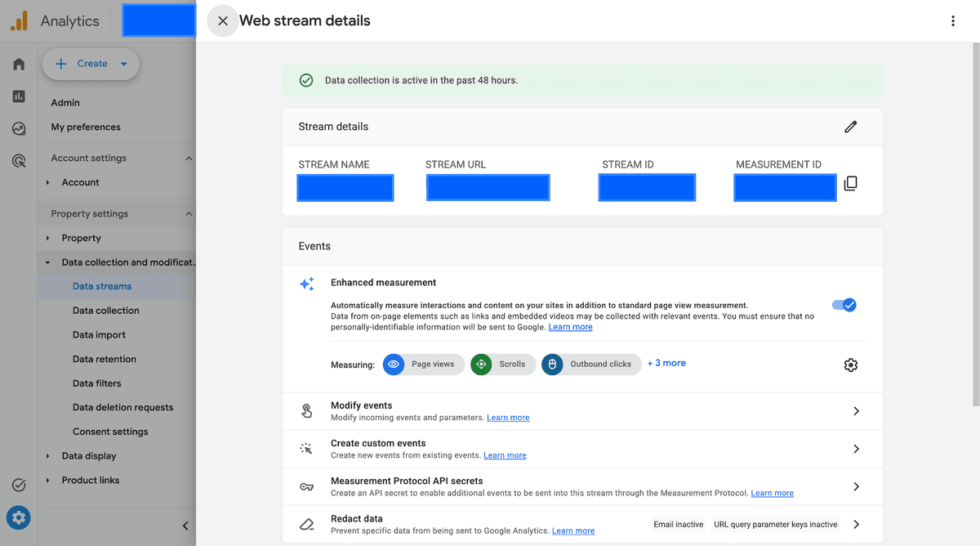Toggle Enhanced measurement switch off
Image resolution: width=980 pixels, height=546 pixels.
[844, 305]
